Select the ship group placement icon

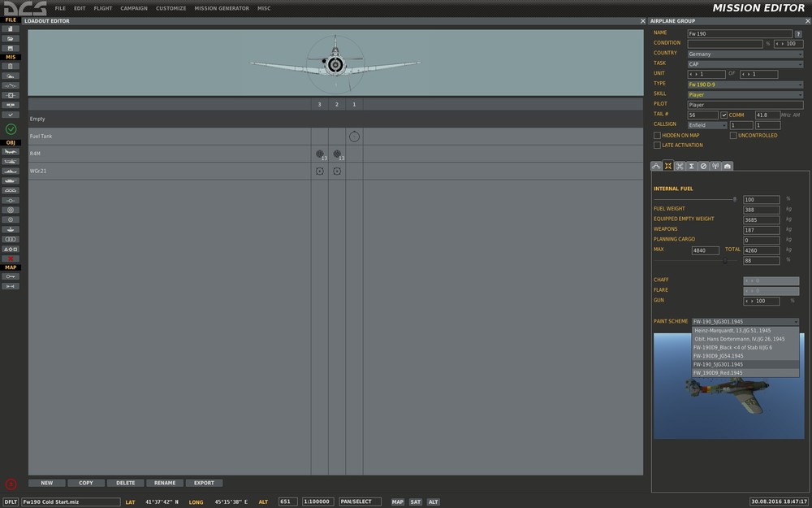click(11, 171)
